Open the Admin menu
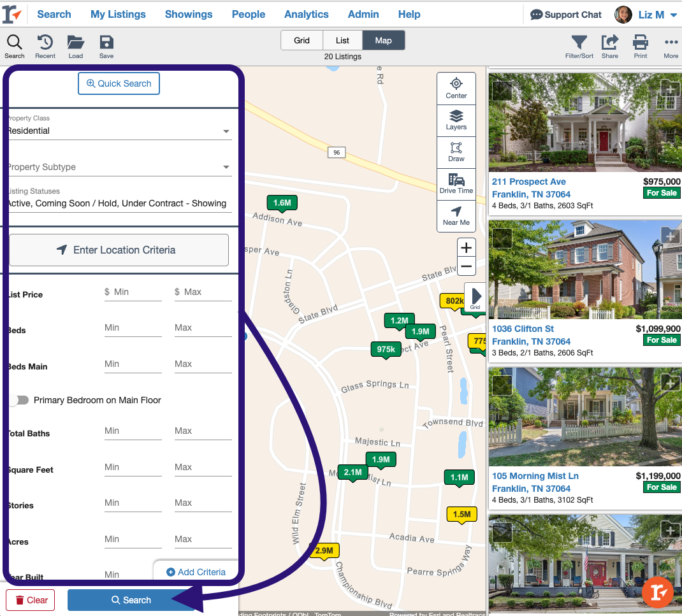The image size is (682, 616). [x=363, y=15]
